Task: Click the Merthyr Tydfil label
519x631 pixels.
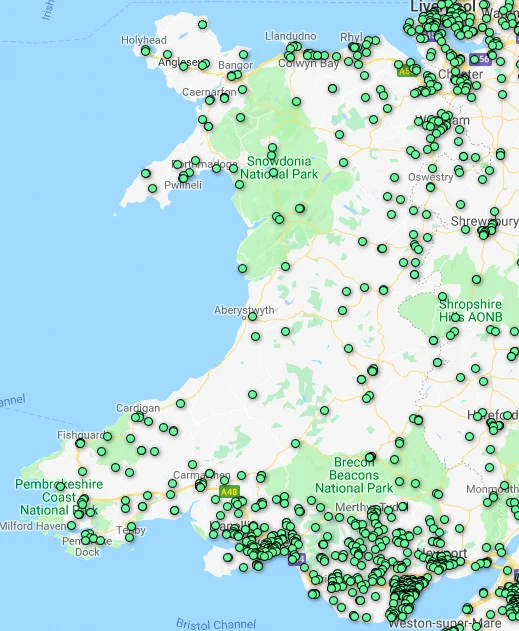Action: click(x=372, y=507)
